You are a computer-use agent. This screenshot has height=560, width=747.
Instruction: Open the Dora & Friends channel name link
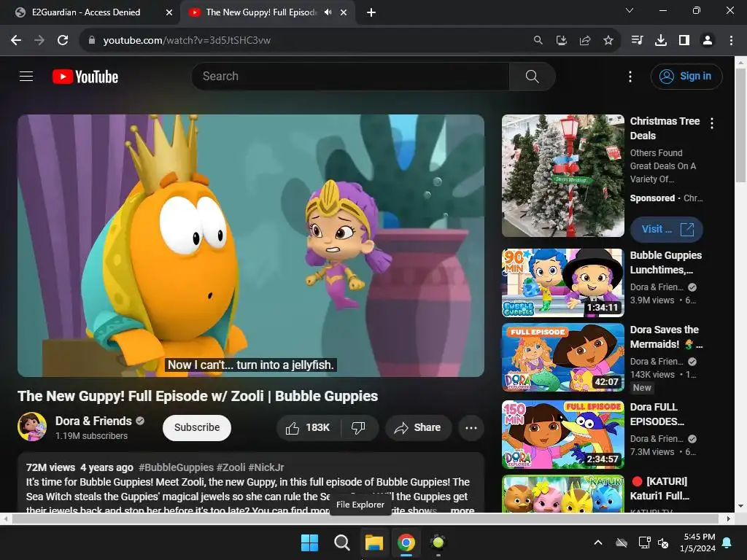(93, 421)
